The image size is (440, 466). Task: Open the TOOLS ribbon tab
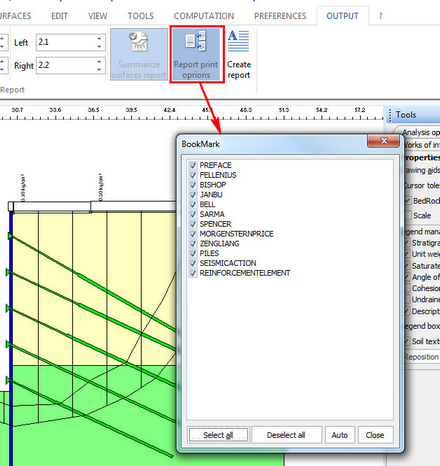click(x=141, y=16)
